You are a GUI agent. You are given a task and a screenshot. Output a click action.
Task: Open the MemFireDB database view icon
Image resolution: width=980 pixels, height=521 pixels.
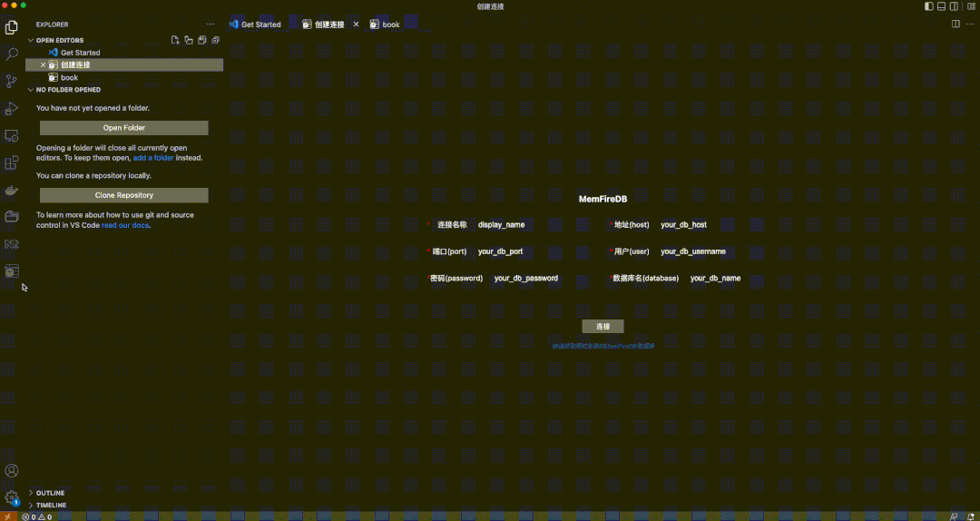[11, 270]
